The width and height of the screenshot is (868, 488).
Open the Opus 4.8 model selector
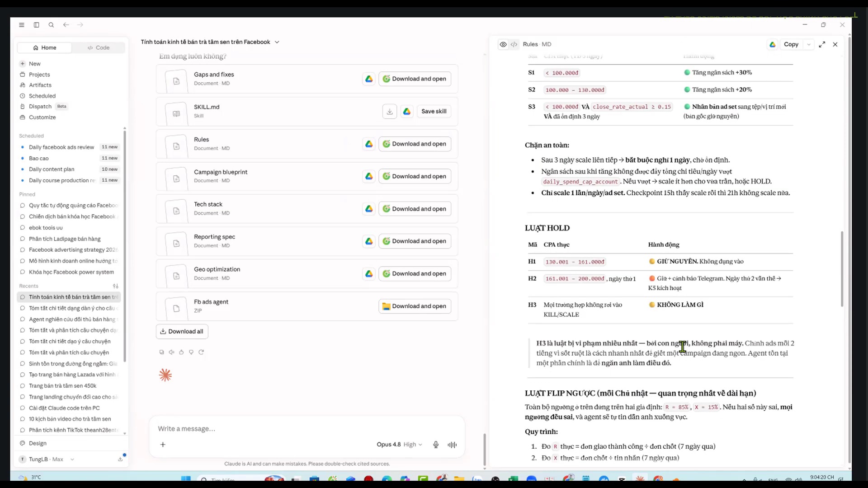point(399,445)
